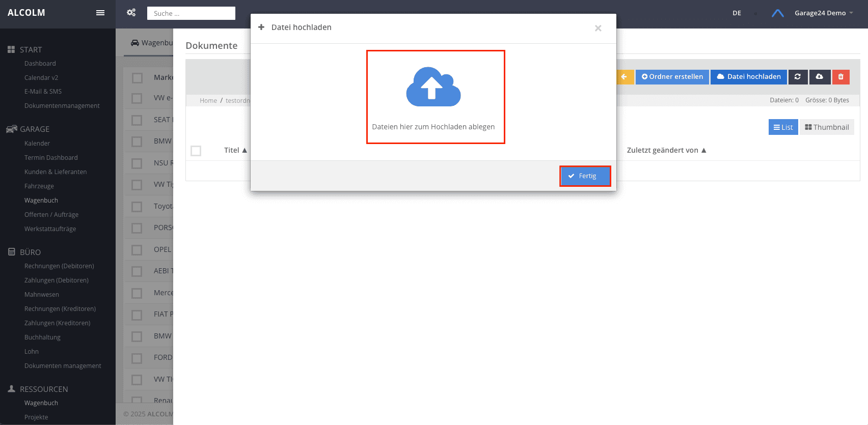
Task: Click the ALCOLM logo icon in header
Action: point(777,13)
